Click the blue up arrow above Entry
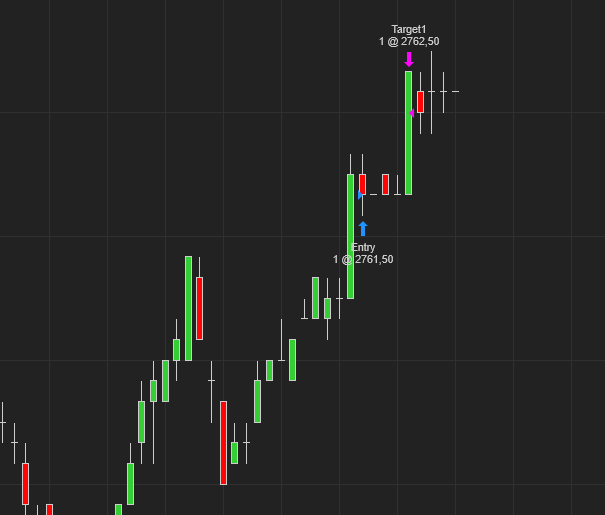Viewport: 605px width, 515px height. click(x=363, y=228)
